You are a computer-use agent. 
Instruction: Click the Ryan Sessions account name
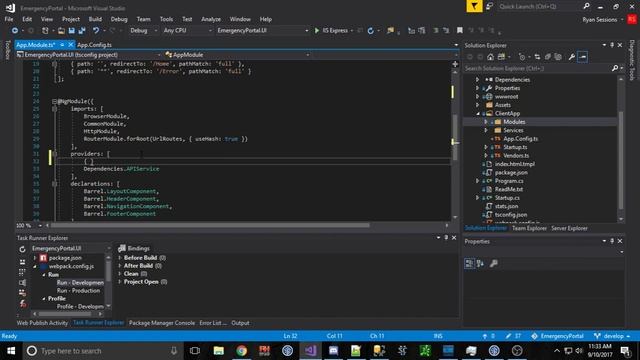point(600,20)
